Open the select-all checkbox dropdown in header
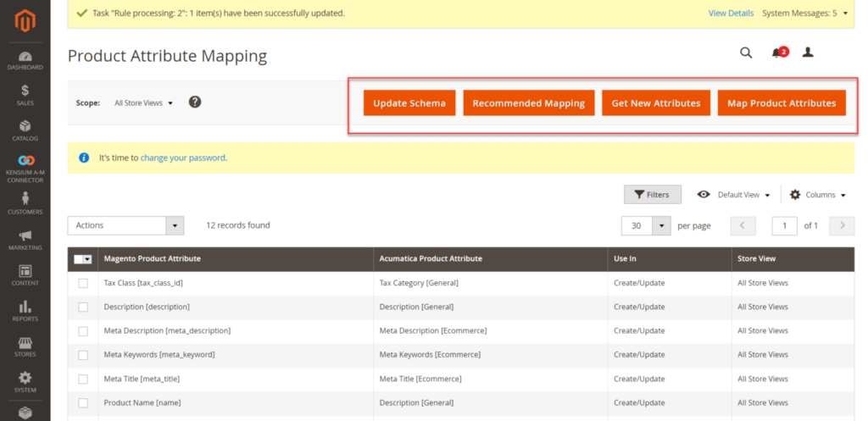868x421 pixels. (87, 259)
